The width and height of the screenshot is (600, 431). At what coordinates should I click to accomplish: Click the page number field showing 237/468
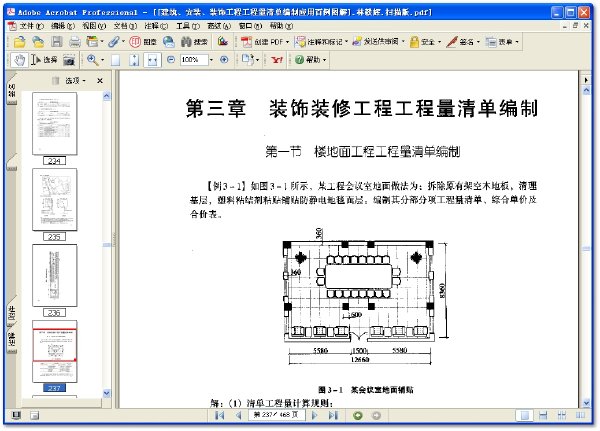[276, 415]
